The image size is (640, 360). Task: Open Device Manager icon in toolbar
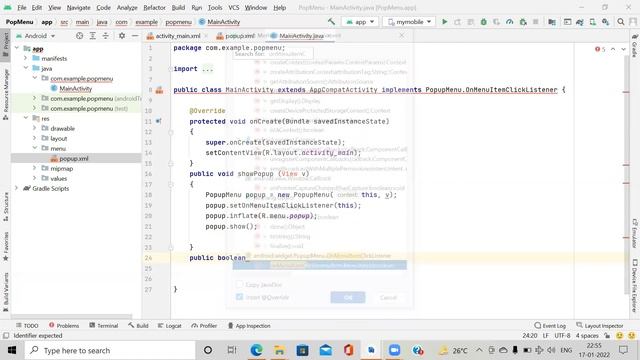593,22
